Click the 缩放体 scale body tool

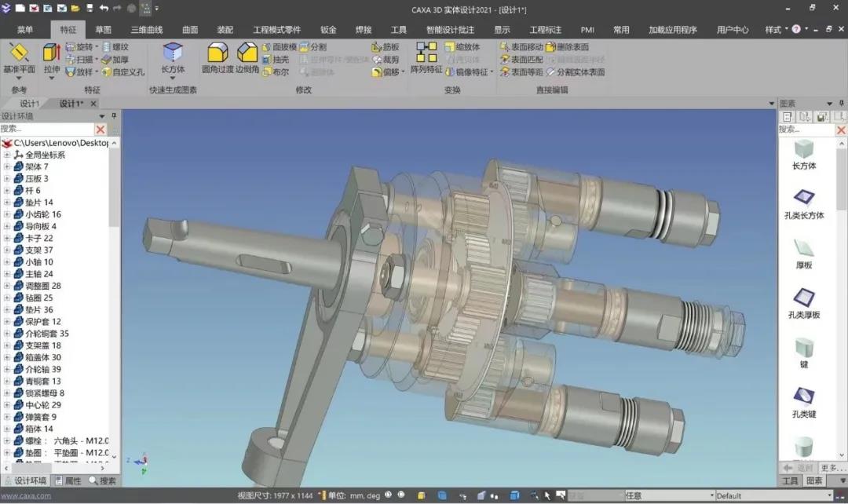462,47
